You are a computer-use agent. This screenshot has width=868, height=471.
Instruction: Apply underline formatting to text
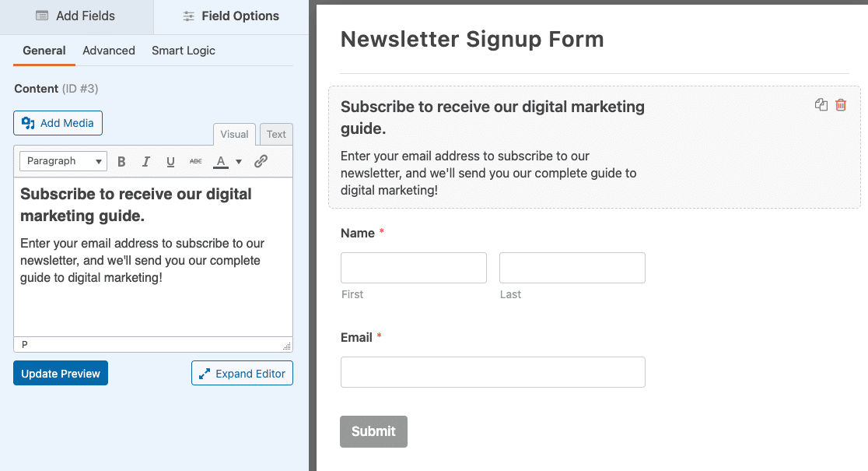[x=170, y=162]
